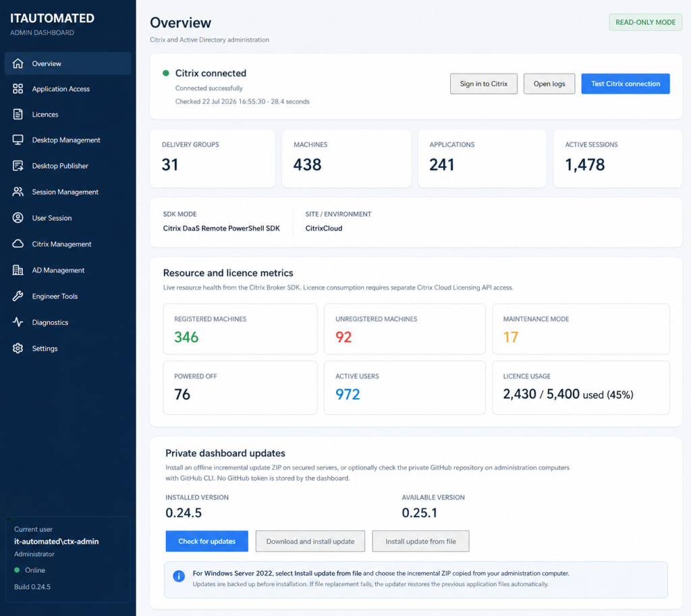This screenshot has width=691, height=616.
Task: Click the Registered Machines value 346
Action: (x=186, y=337)
